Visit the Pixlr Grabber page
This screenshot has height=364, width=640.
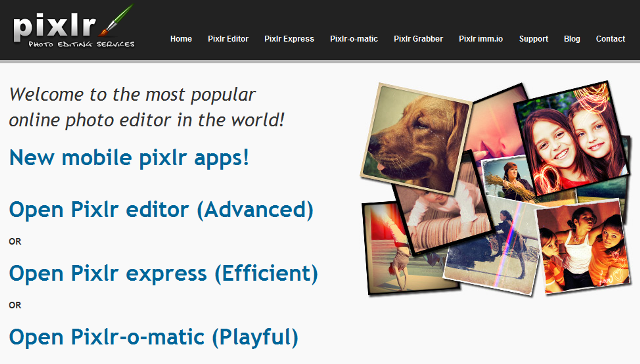coord(418,39)
